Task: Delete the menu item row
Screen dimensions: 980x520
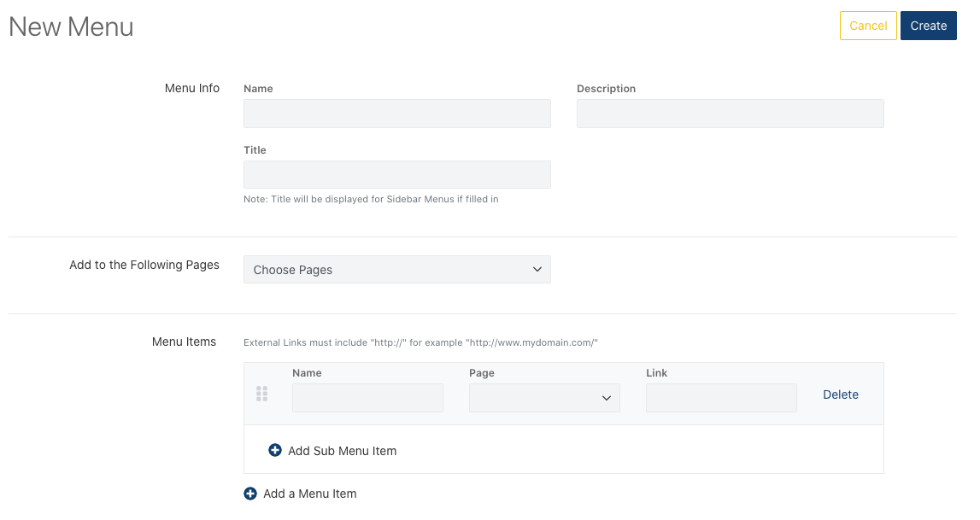Action: point(841,394)
